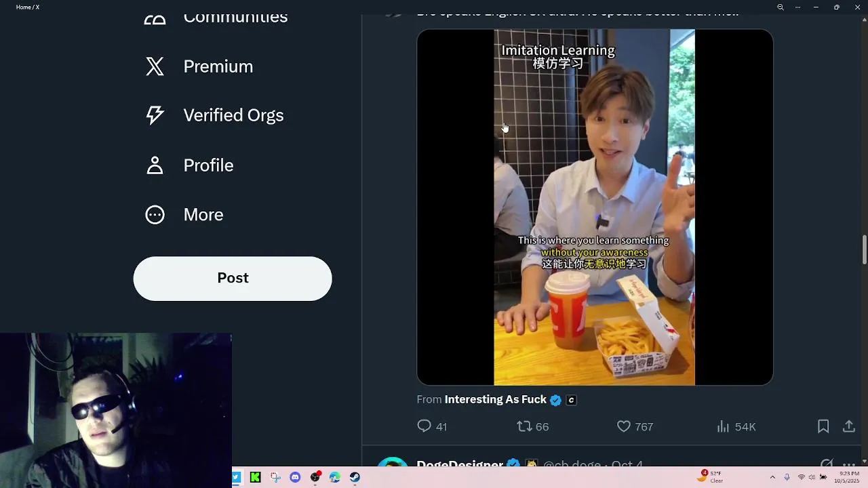This screenshot has width=868, height=488.
Task: View post analytics showing 54K views
Action: [x=724, y=426]
